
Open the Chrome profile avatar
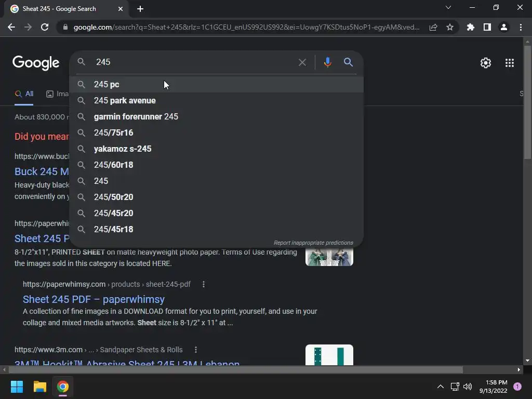504,27
